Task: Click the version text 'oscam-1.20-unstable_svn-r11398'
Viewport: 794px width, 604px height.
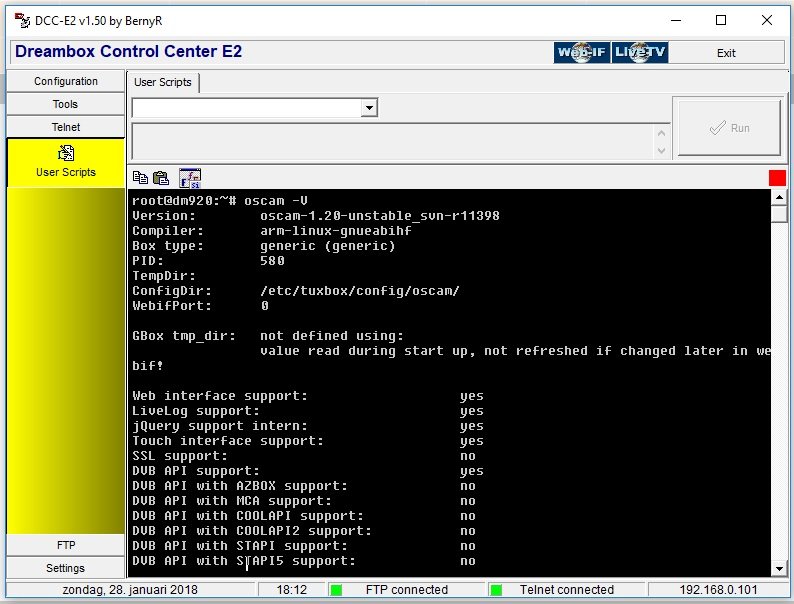Action: pyautogui.click(x=380, y=216)
